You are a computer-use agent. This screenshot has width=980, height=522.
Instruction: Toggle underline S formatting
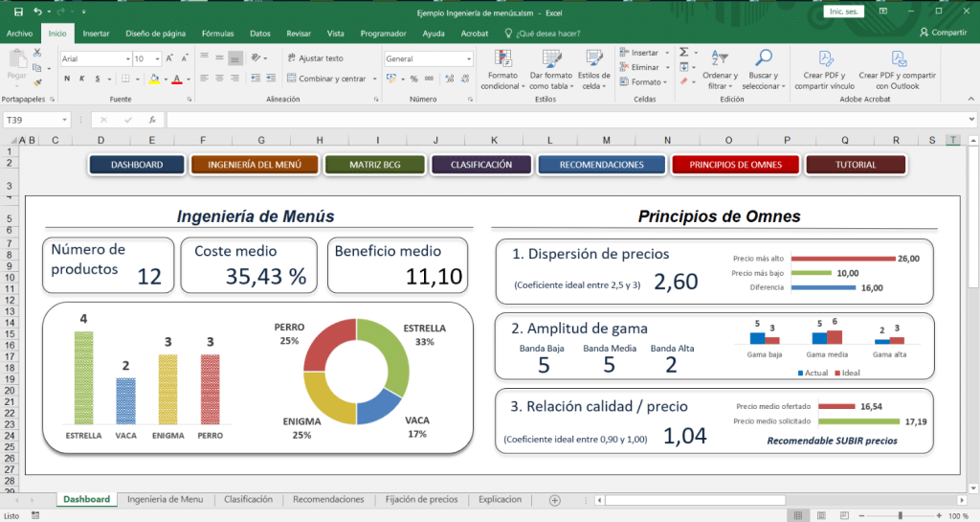(x=98, y=79)
